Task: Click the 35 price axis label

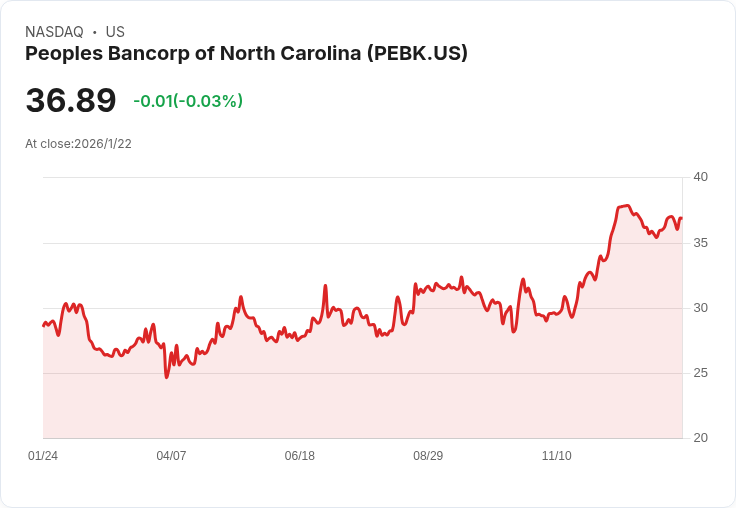Action: coord(700,243)
